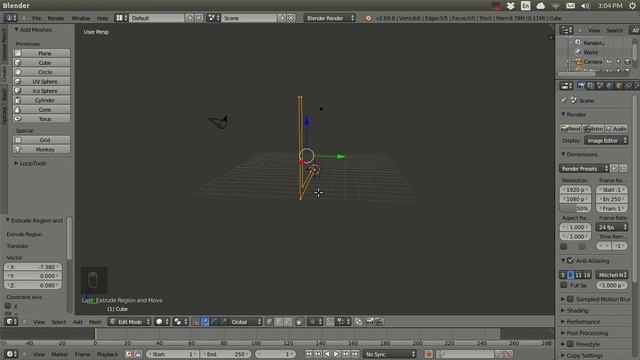Open the Edit Mode dropdown
The width and height of the screenshot is (640, 360).
point(129,322)
